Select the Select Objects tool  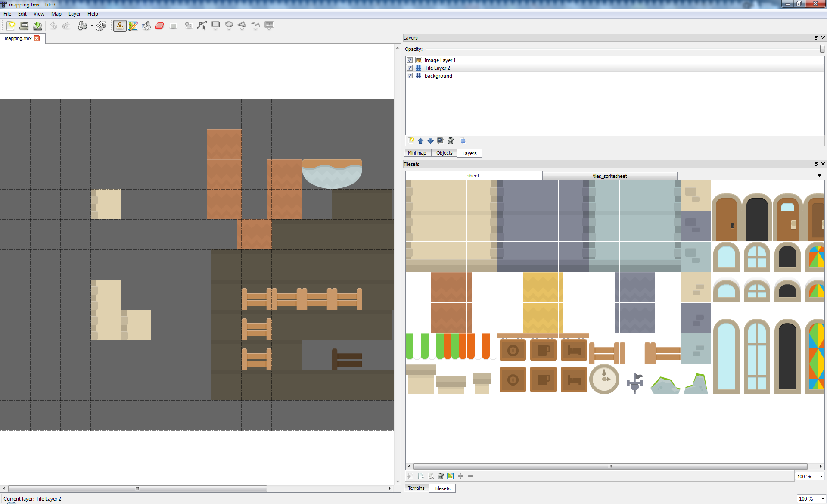189,26
